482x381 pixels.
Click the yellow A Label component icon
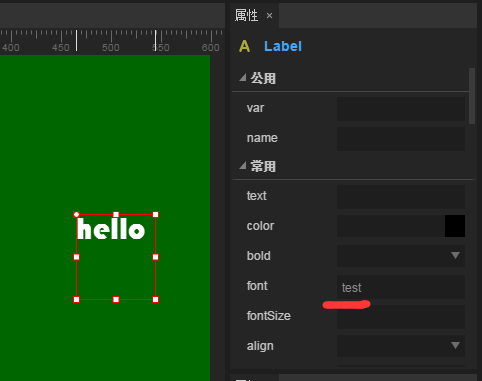click(x=244, y=46)
